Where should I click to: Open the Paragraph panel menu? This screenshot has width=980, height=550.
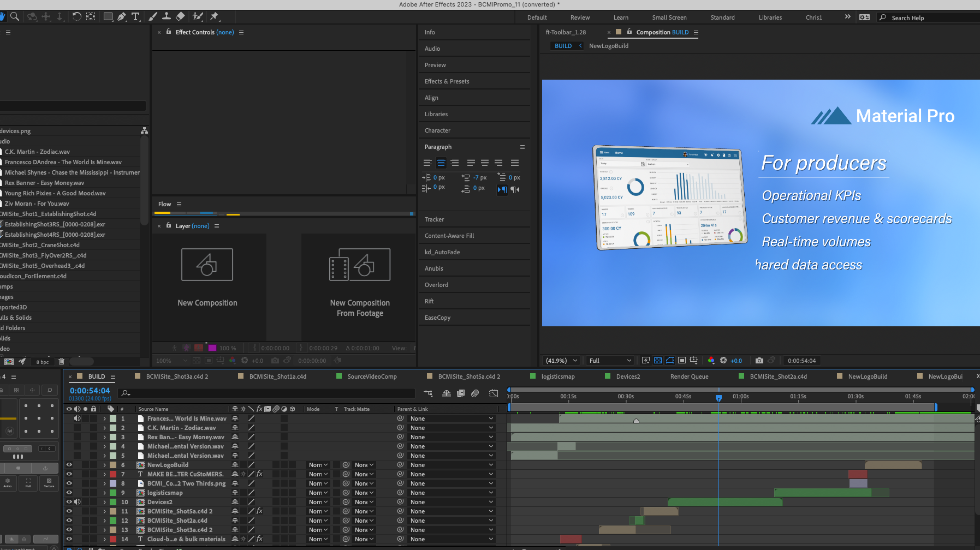pyautogui.click(x=522, y=147)
